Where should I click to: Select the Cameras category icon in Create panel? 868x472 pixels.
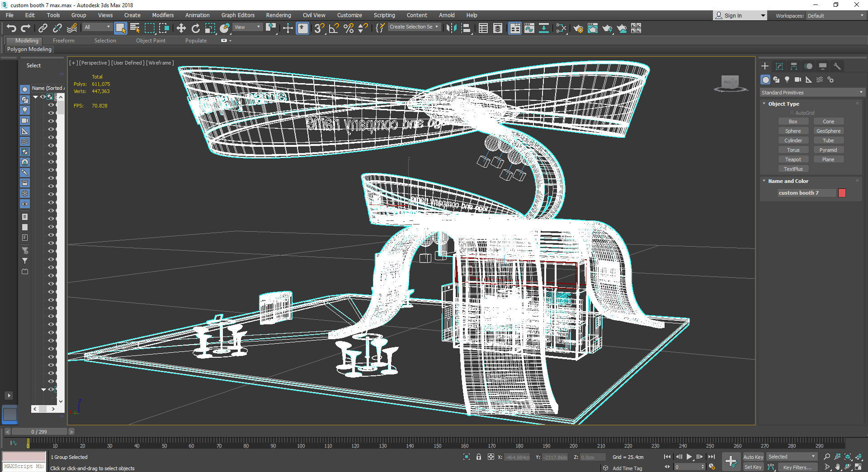[x=798, y=79]
